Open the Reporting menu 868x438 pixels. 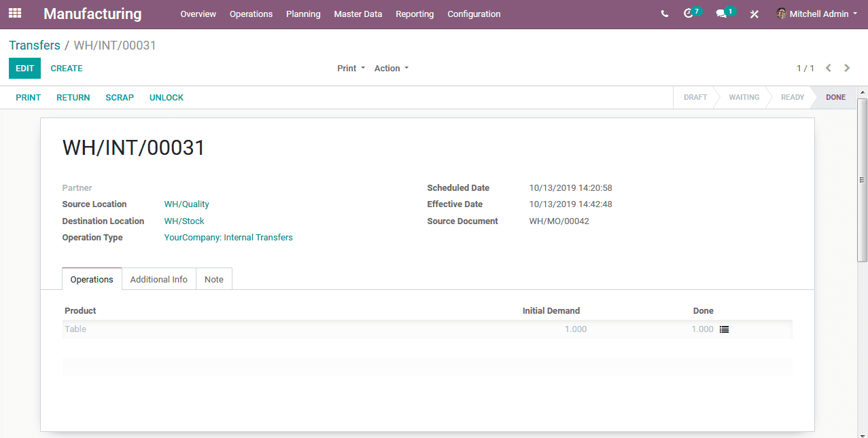pyautogui.click(x=415, y=14)
